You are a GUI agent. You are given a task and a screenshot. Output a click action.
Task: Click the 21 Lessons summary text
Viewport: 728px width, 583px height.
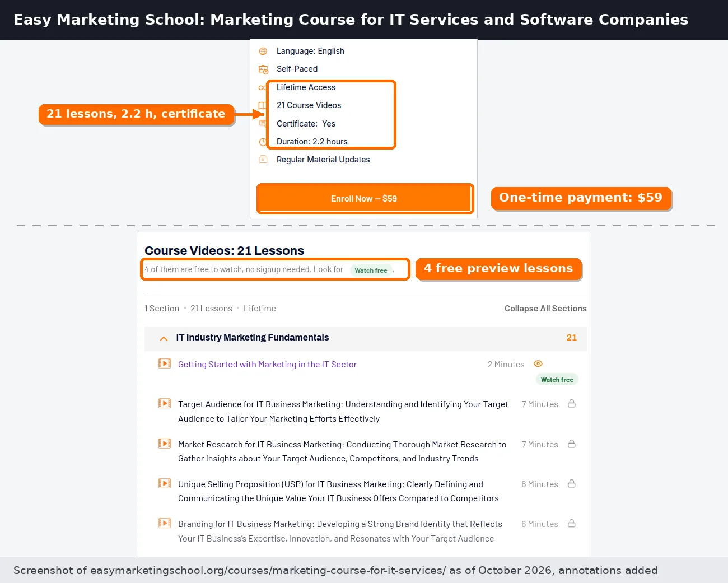pyautogui.click(x=211, y=309)
